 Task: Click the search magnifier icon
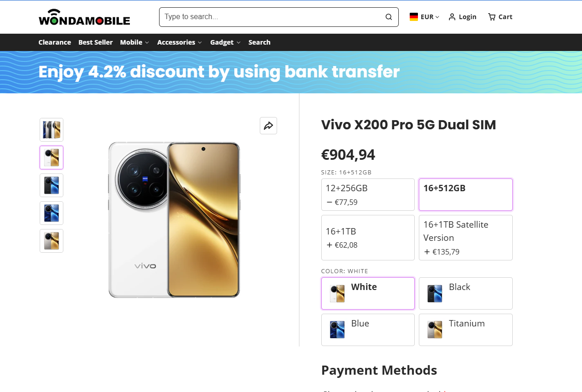(389, 17)
